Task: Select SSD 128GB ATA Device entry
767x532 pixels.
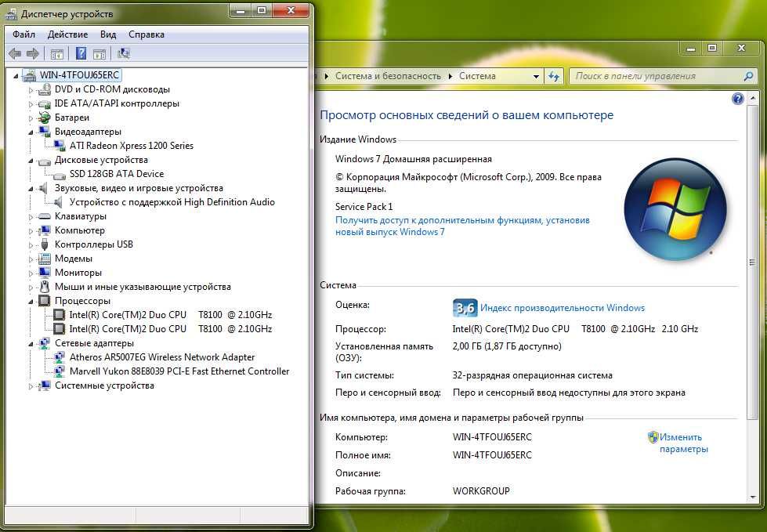Action: pyautogui.click(x=117, y=174)
